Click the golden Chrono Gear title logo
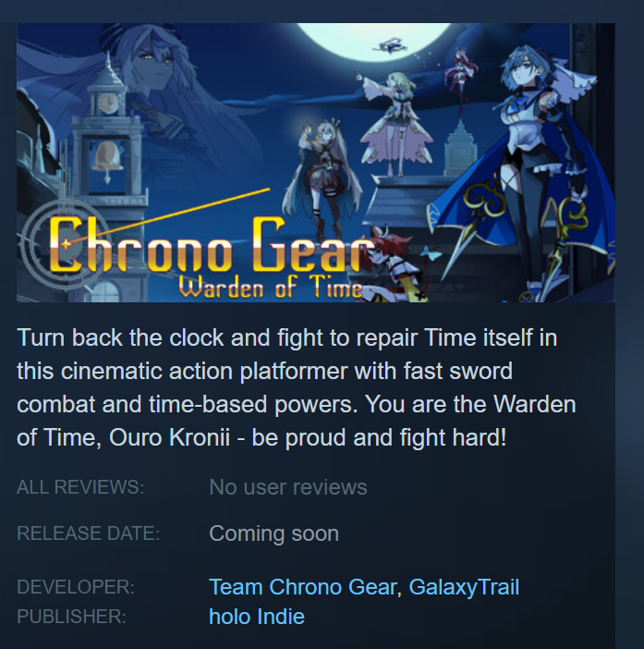 coord(211,244)
